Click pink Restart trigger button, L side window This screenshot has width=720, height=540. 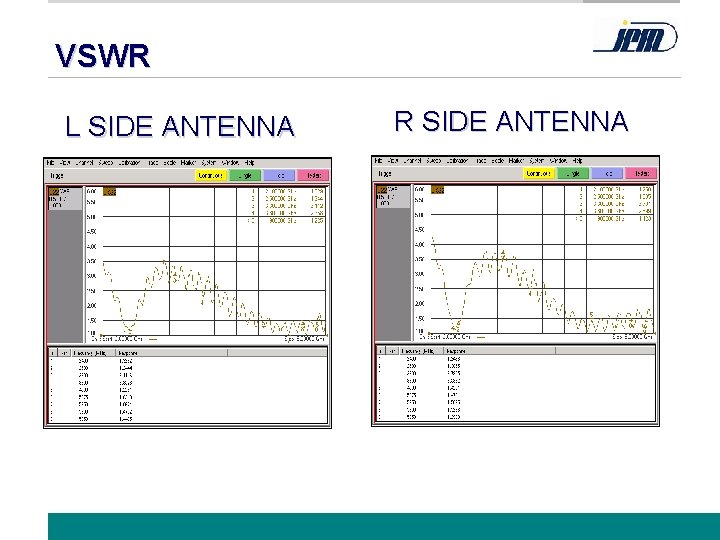[x=313, y=175]
